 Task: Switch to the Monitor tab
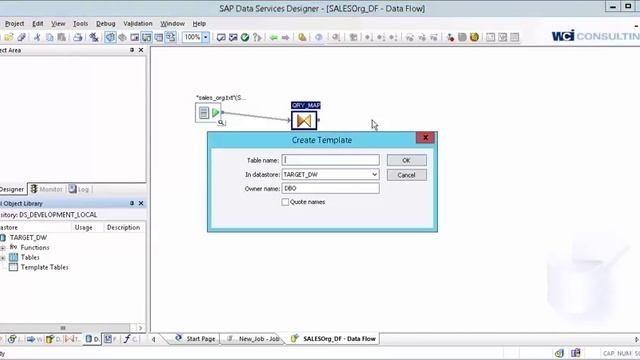click(46, 189)
